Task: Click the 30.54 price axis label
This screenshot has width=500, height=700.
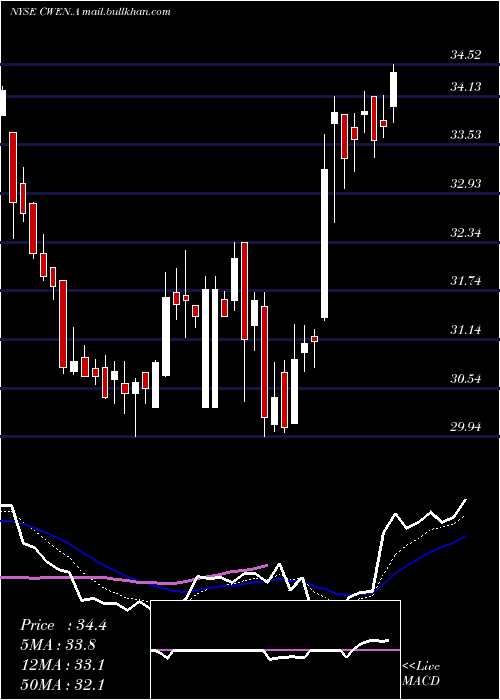Action: 466,379
